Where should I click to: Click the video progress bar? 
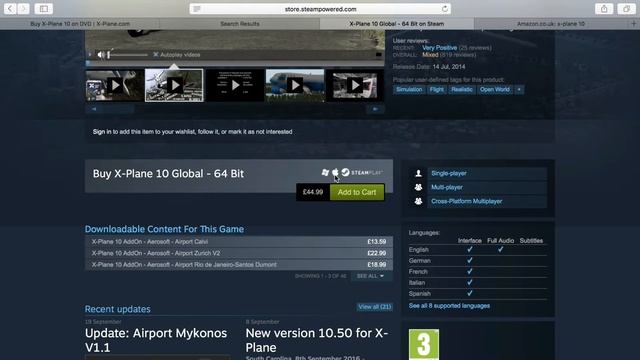click(x=235, y=63)
